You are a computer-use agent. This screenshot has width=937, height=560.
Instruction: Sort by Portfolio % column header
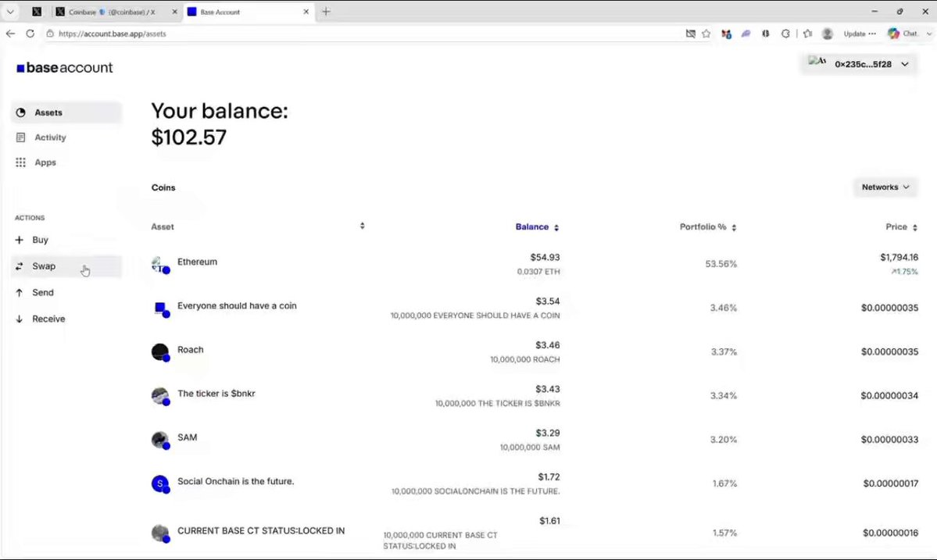click(708, 226)
